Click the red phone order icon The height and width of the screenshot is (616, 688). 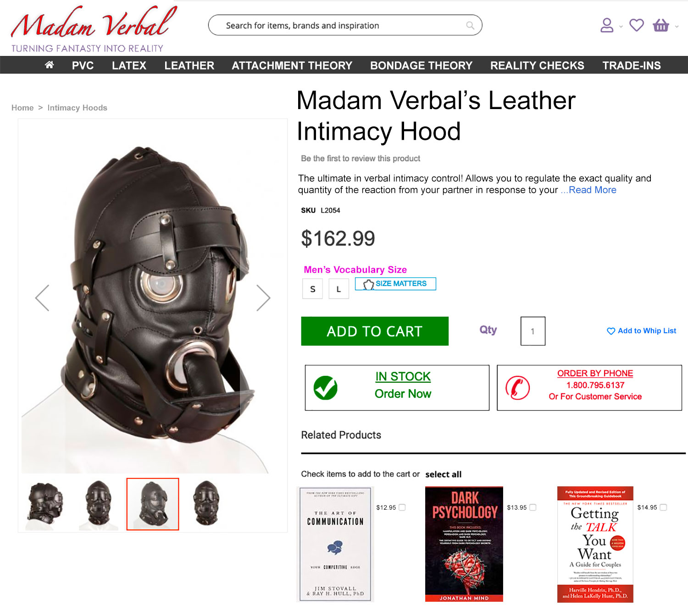coord(517,388)
